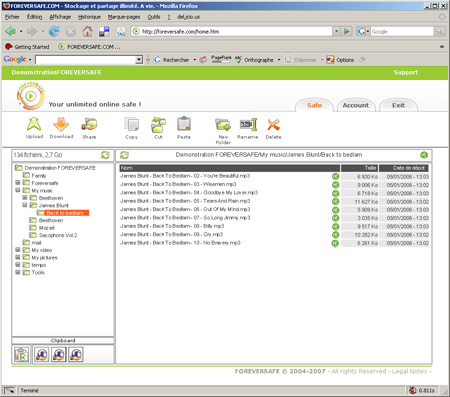Click the clipboard paste icon in Clipboard panel

click(22, 354)
